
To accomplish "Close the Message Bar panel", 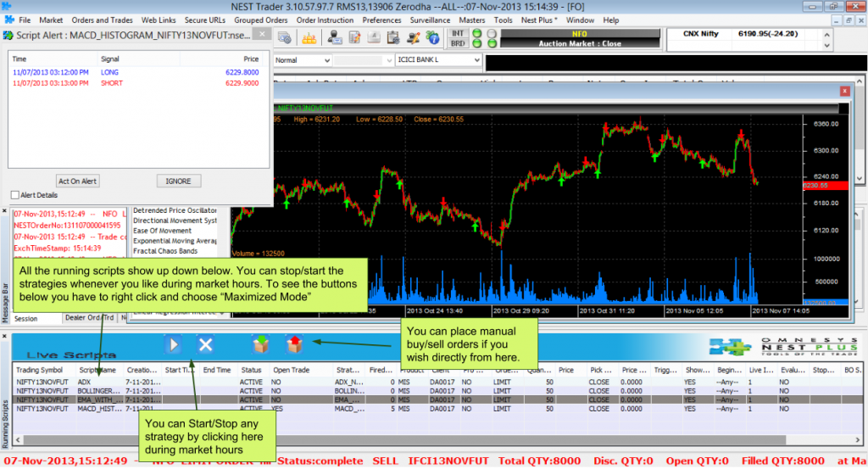I will point(6,212).
